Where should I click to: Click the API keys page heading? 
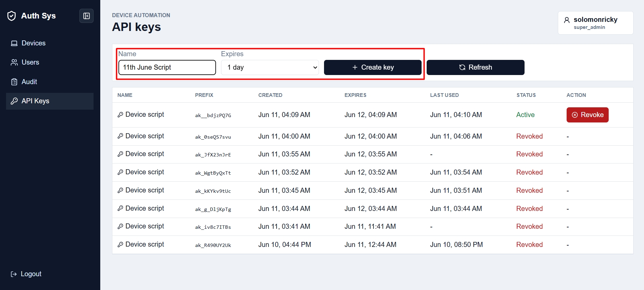click(x=136, y=27)
